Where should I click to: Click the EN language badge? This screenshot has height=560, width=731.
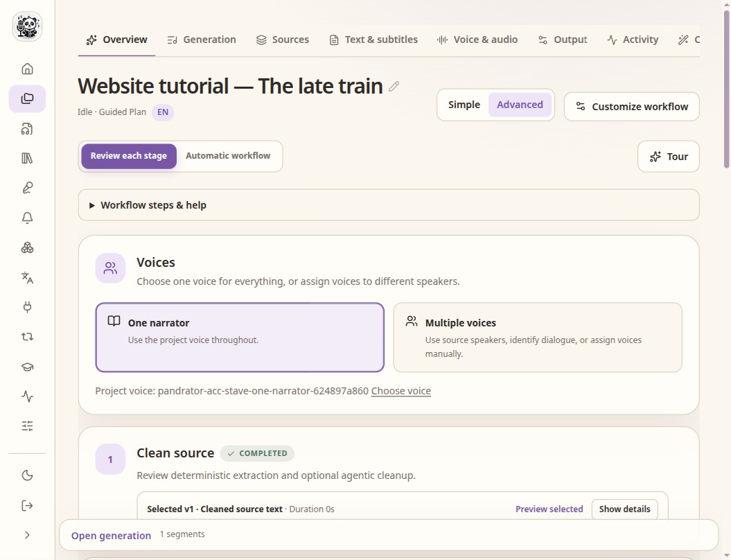[163, 112]
